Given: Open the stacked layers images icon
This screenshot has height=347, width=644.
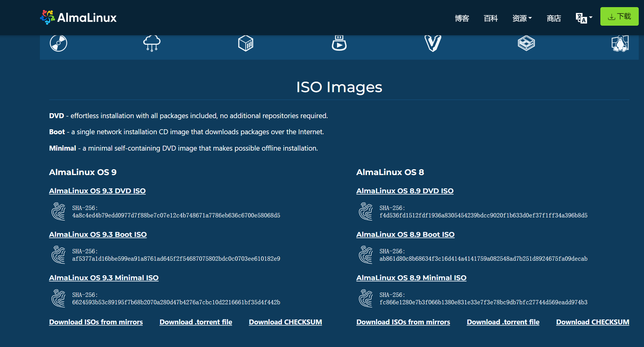Looking at the screenshot, I should [x=526, y=43].
